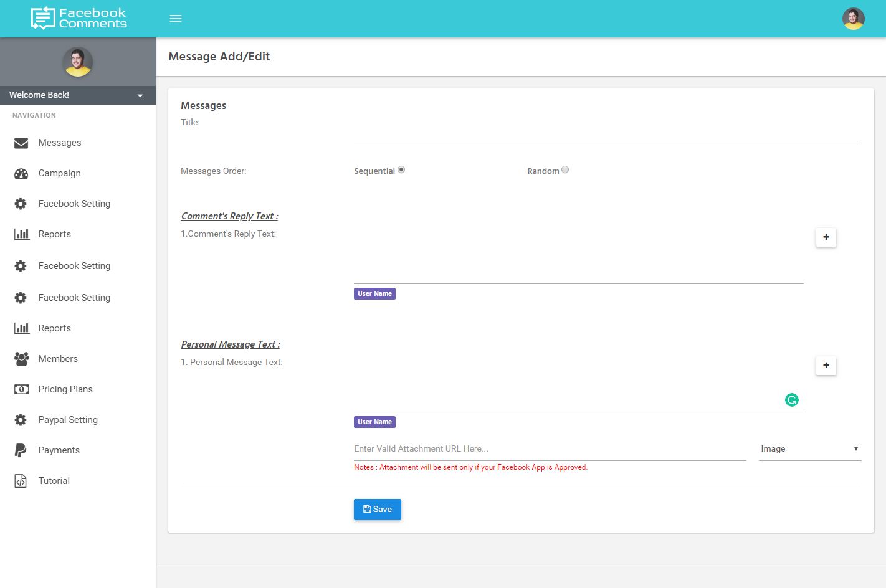Select the Sequential messages order option
This screenshot has height=588, width=886.
pyautogui.click(x=401, y=169)
